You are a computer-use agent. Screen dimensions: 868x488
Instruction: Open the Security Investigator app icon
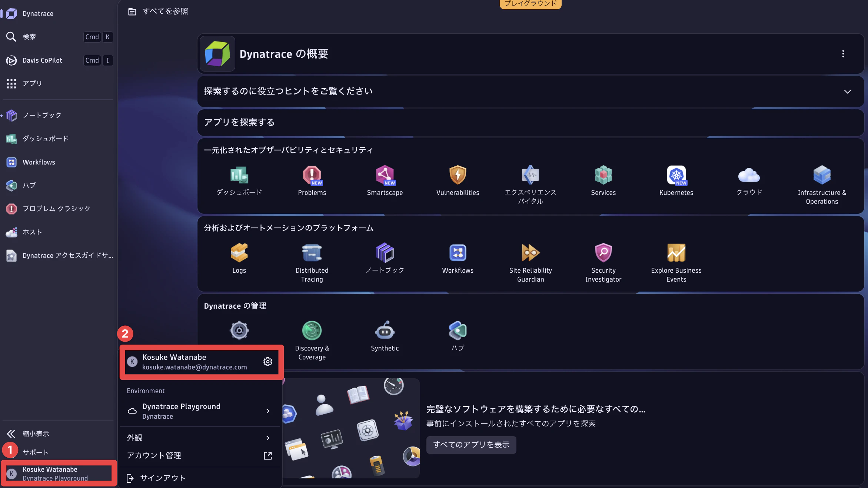[x=603, y=253]
